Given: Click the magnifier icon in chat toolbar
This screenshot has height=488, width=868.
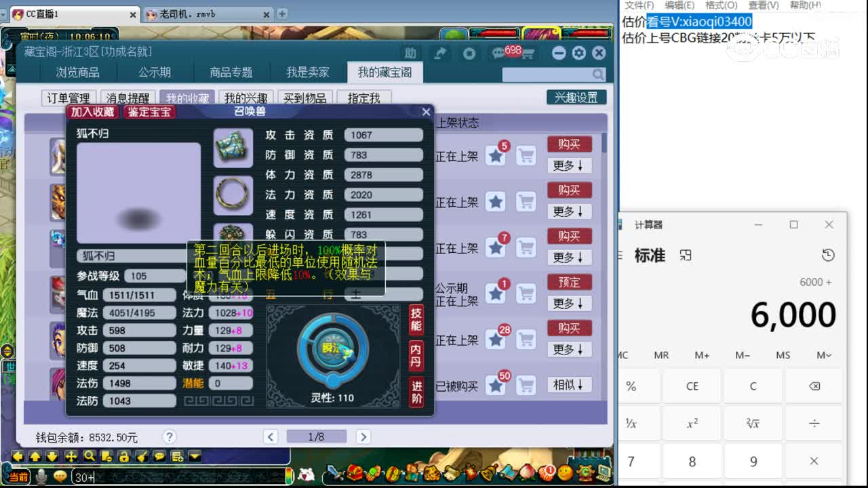Looking at the screenshot, I should pos(89,456).
